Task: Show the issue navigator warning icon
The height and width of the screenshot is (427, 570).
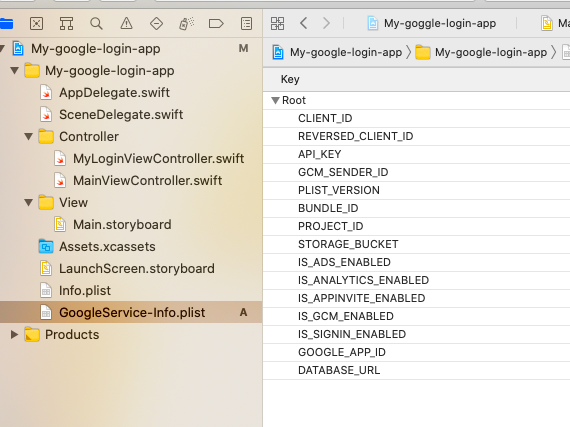Action: (127, 24)
